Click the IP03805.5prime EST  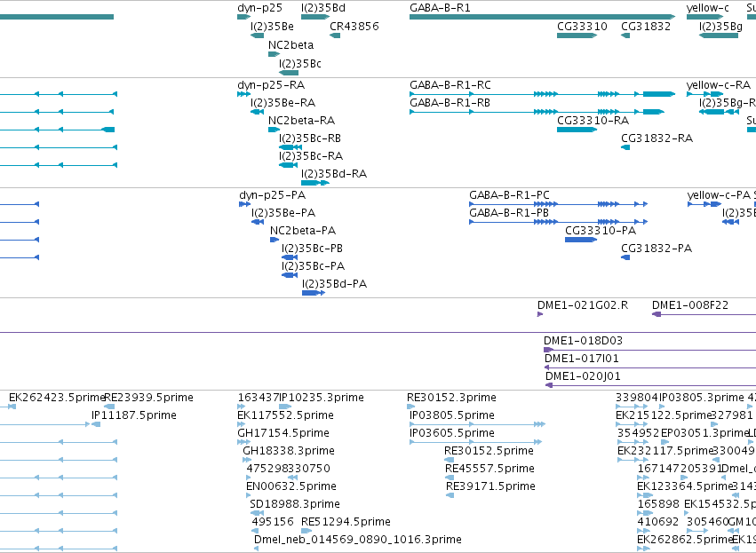(477, 424)
